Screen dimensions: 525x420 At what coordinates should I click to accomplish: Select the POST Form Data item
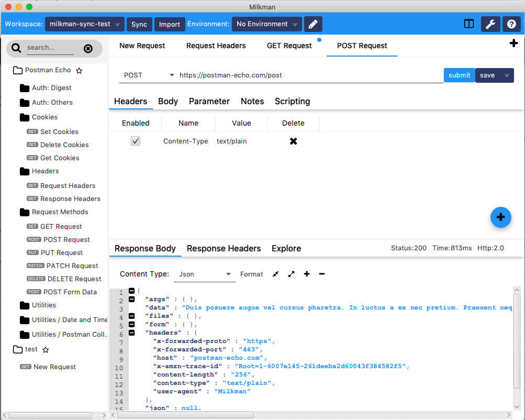click(x=62, y=292)
